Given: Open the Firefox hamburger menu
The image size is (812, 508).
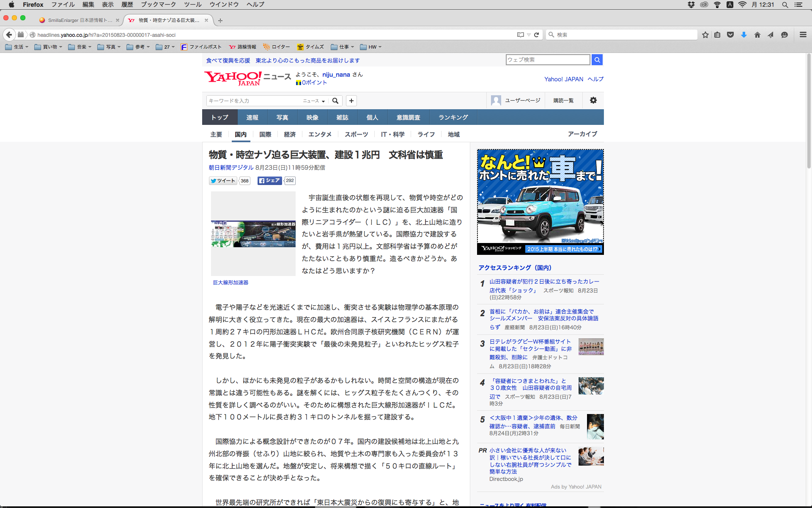Looking at the screenshot, I should (x=803, y=35).
